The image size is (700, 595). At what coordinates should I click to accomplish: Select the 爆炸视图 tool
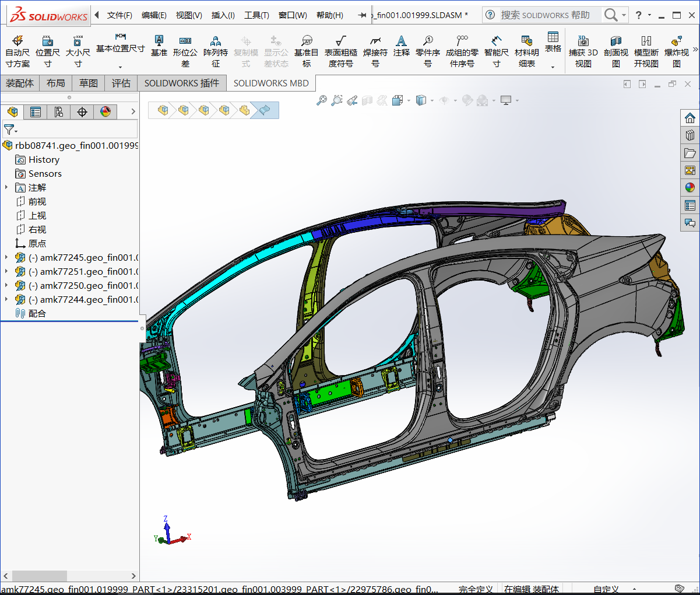pyautogui.click(x=677, y=51)
